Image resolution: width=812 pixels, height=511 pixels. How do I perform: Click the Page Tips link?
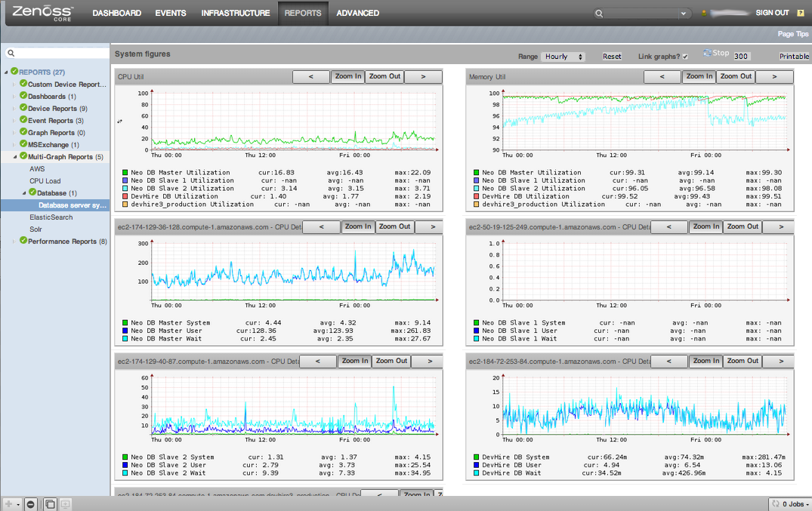tap(793, 34)
